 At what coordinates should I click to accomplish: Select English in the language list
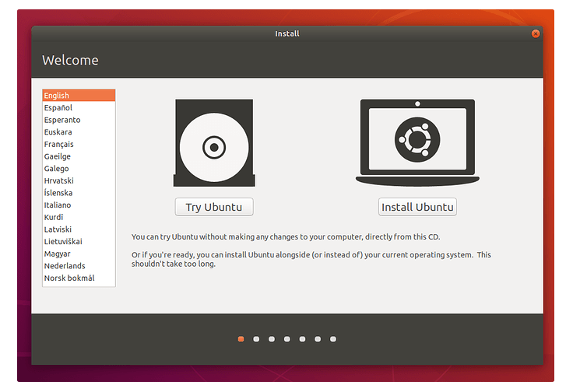pos(79,96)
